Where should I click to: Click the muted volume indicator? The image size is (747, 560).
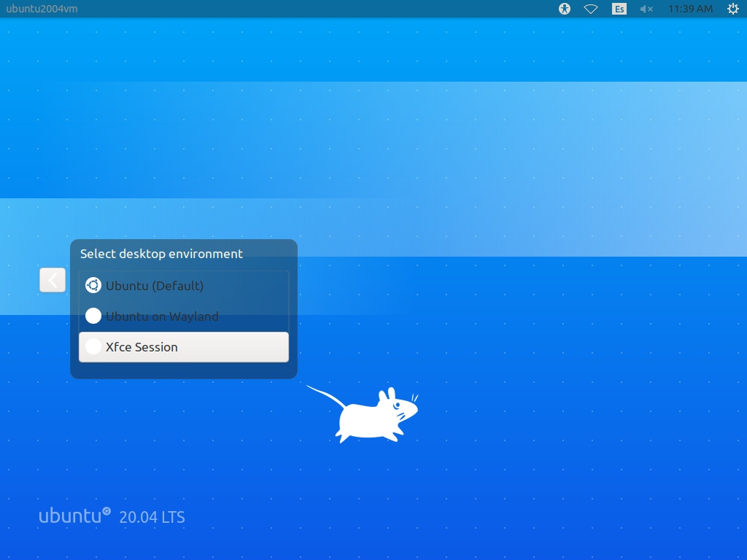point(646,9)
